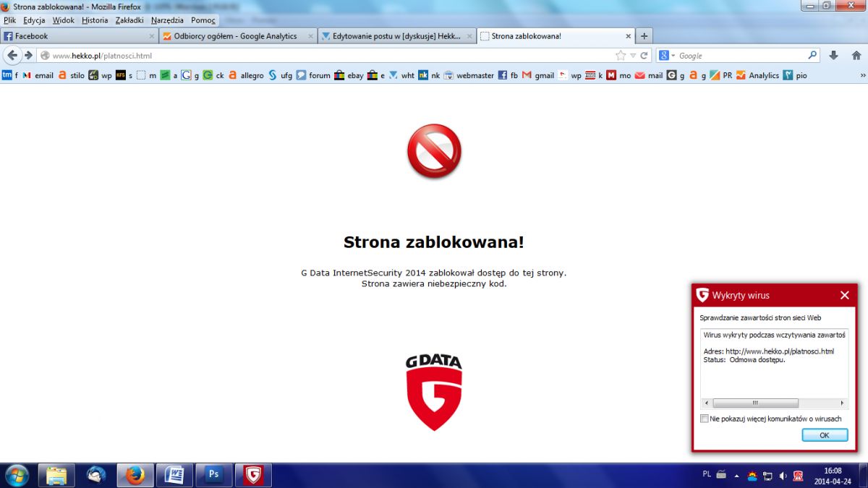Viewport: 868px width, 488px height.
Task: Open the 'ck' bookmark
Action: click(213, 75)
